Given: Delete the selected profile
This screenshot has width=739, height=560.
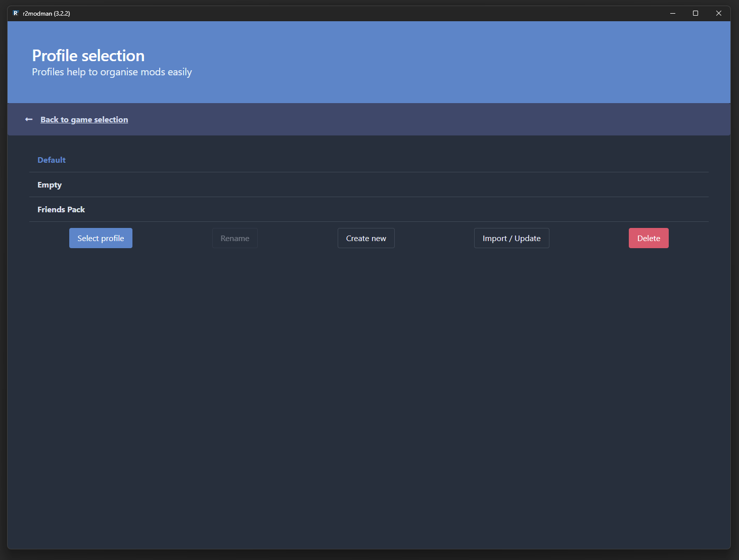Looking at the screenshot, I should pos(649,238).
